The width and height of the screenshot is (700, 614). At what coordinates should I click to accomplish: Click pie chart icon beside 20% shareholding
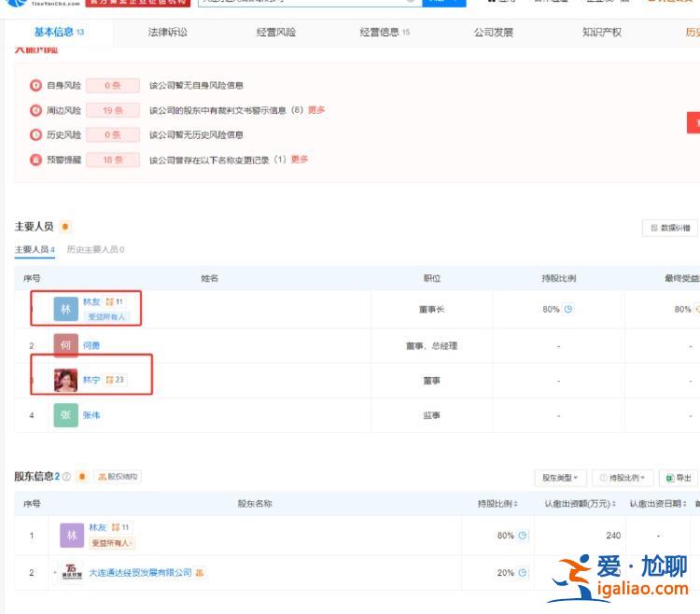[x=523, y=572]
